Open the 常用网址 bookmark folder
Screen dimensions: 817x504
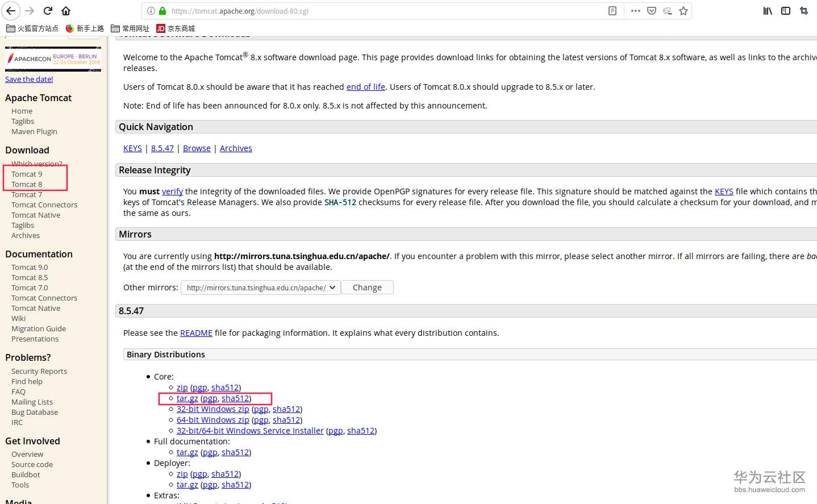(x=130, y=28)
